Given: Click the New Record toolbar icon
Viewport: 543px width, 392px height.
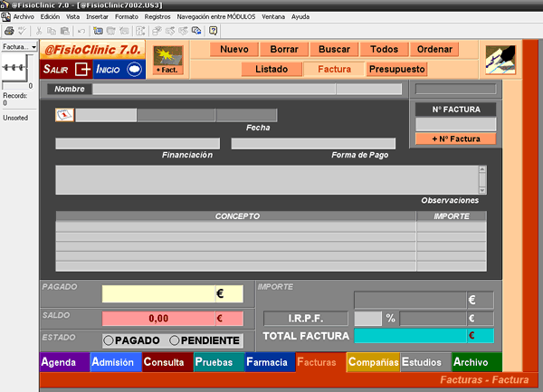Looking at the screenshot, I should pos(98,31).
